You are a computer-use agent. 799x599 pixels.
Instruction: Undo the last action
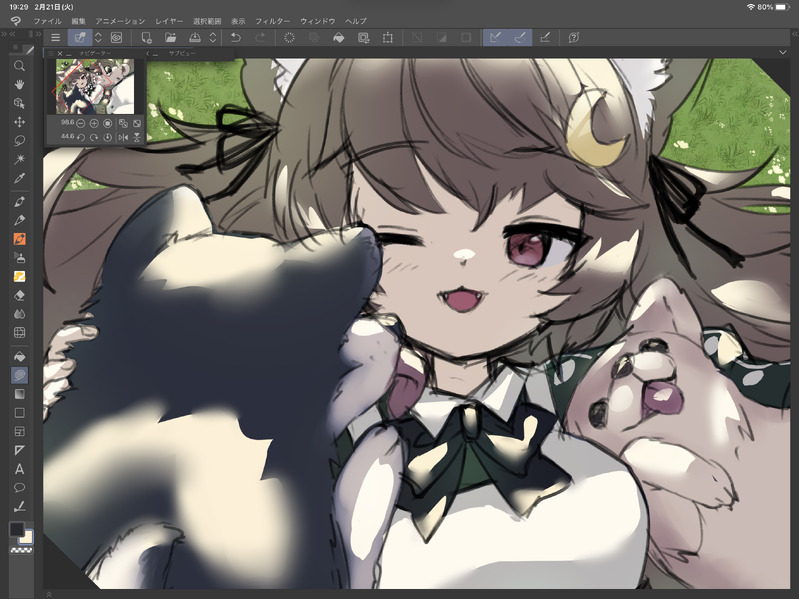(235, 37)
